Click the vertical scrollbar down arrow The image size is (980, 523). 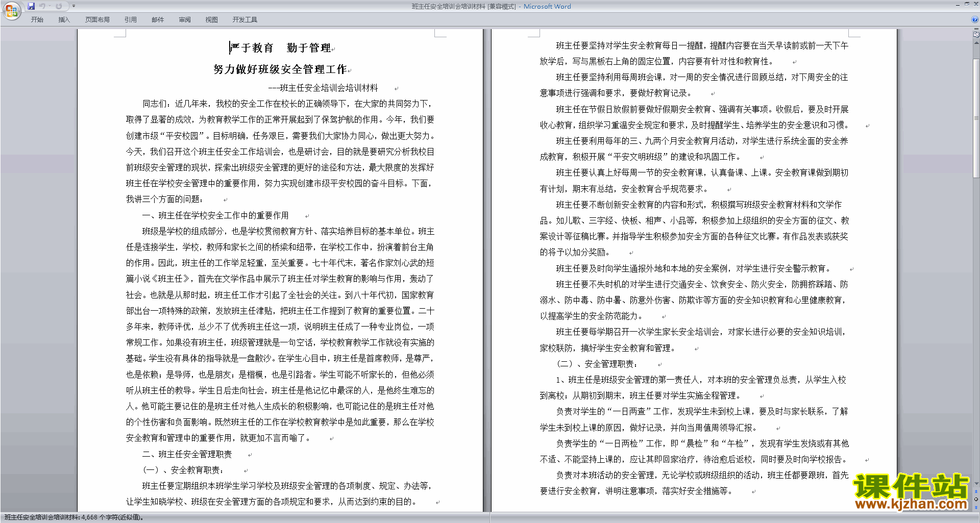coord(976,483)
